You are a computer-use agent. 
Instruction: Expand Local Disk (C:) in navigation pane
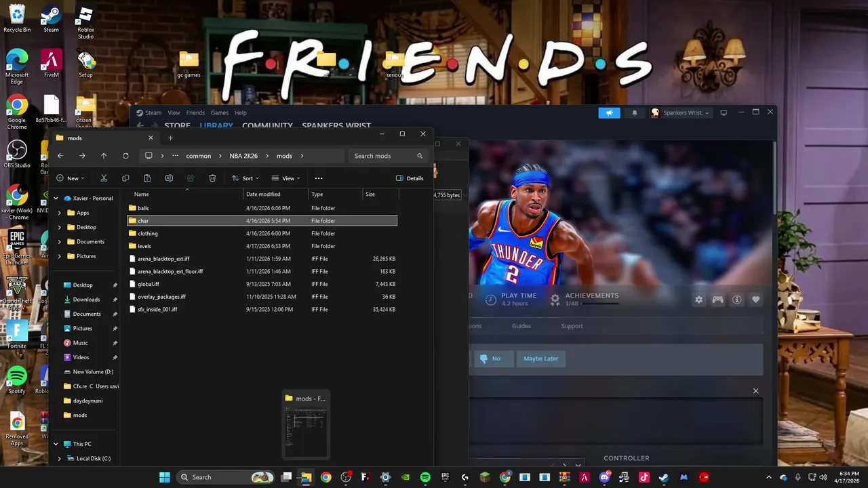tap(60, 459)
